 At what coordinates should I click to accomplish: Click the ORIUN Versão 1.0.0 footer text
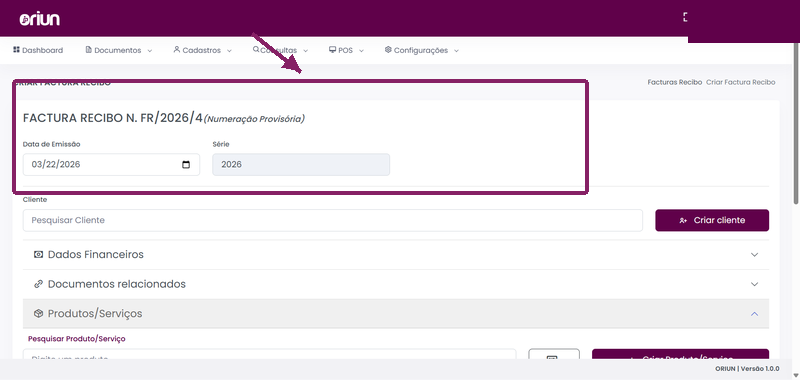(x=747, y=369)
